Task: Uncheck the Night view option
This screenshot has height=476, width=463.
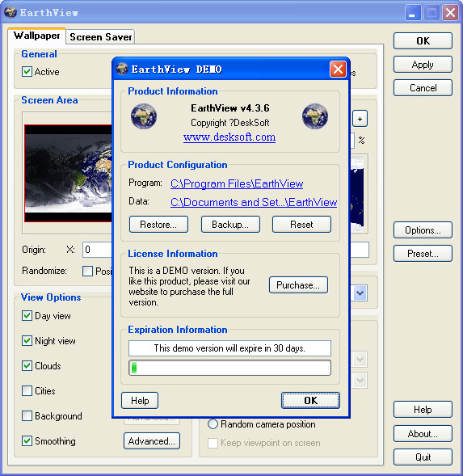Action: [27, 340]
